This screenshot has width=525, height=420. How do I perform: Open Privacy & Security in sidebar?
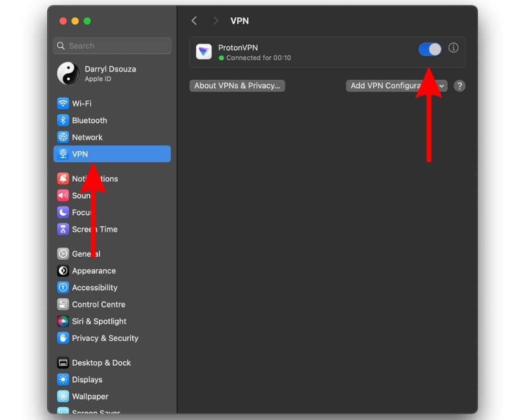click(105, 338)
